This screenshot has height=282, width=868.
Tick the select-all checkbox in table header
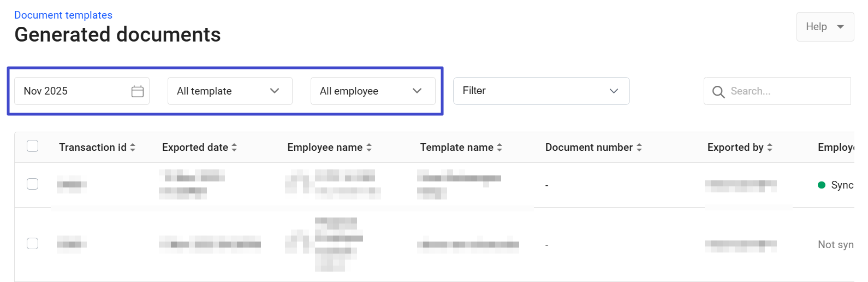click(x=33, y=146)
